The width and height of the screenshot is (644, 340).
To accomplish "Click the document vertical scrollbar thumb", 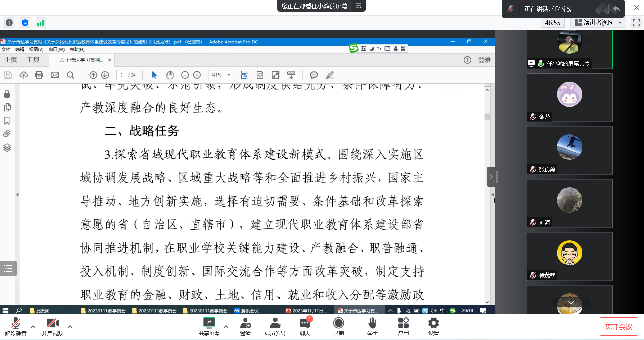I will point(487,117).
